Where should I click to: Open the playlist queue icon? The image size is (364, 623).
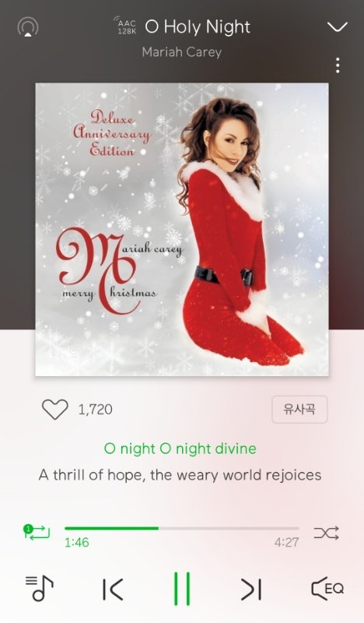coord(40,589)
